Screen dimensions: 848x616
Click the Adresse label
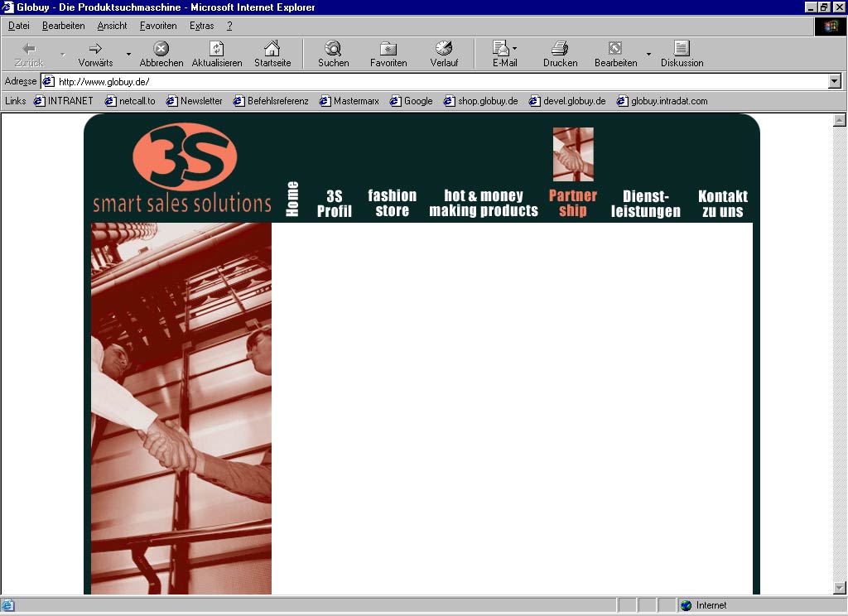(x=21, y=82)
